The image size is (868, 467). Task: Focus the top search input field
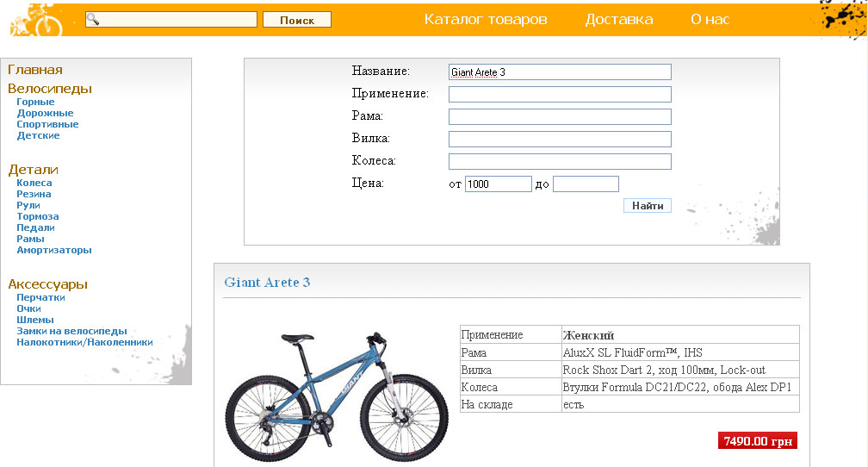coord(171,20)
